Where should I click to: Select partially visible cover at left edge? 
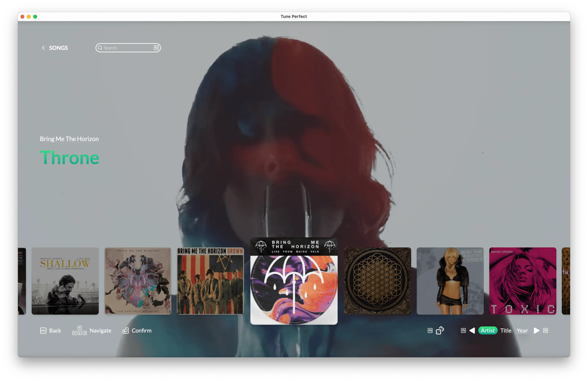coord(22,281)
